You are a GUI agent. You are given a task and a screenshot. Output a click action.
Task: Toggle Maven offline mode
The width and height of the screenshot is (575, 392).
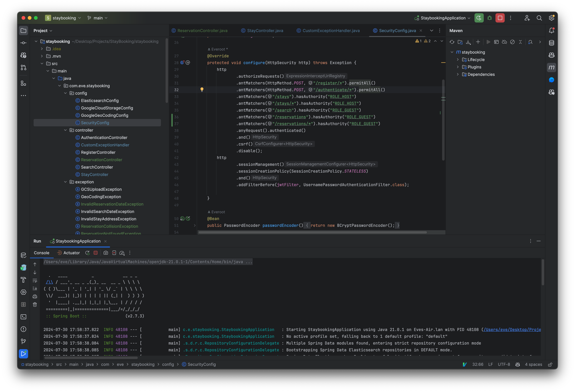[505, 42]
